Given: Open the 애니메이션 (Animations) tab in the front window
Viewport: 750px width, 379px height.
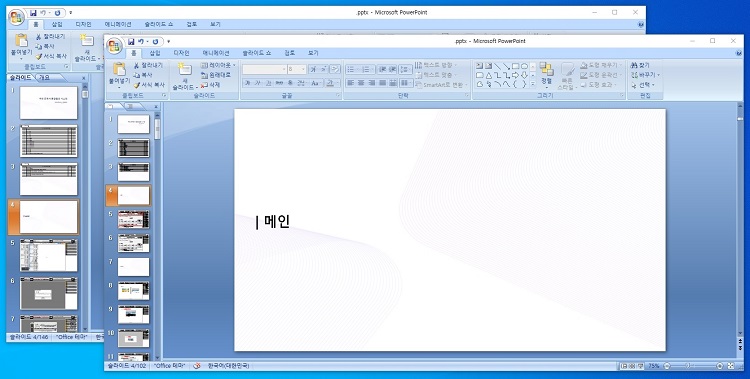Looking at the screenshot, I should pos(216,53).
